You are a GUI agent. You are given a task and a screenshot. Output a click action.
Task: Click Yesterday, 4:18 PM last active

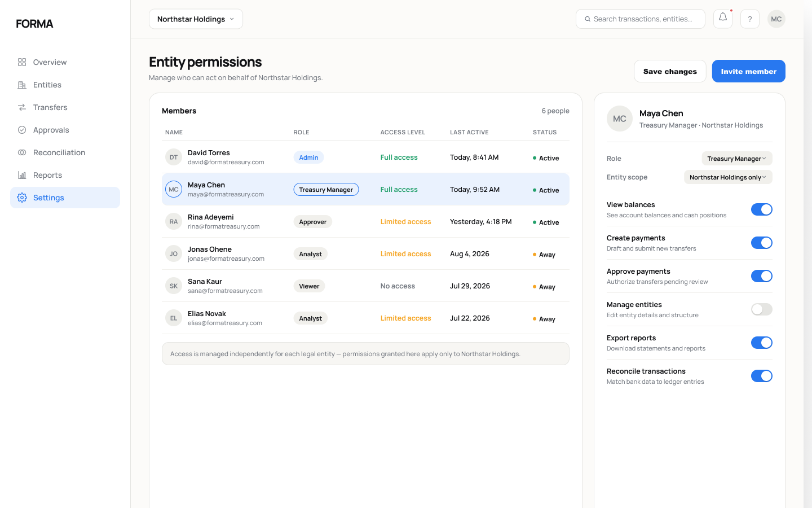[x=481, y=222]
